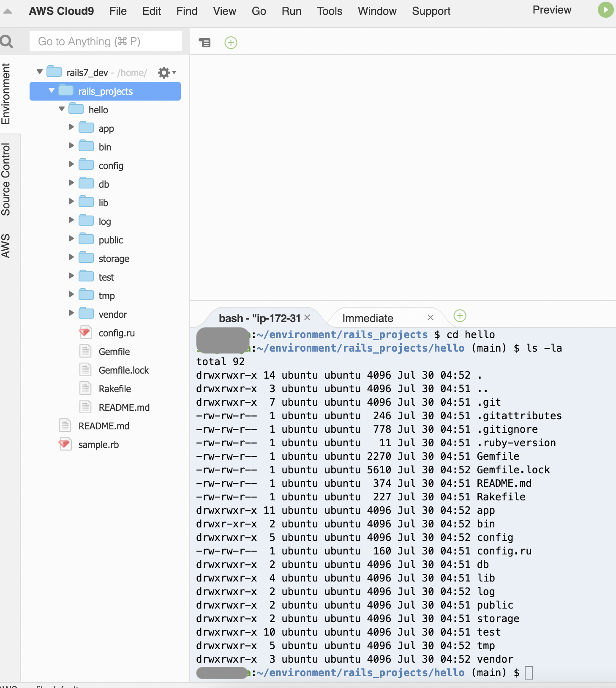Open the File menu
The height and width of the screenshot is (688, 616).
[118, 11]
